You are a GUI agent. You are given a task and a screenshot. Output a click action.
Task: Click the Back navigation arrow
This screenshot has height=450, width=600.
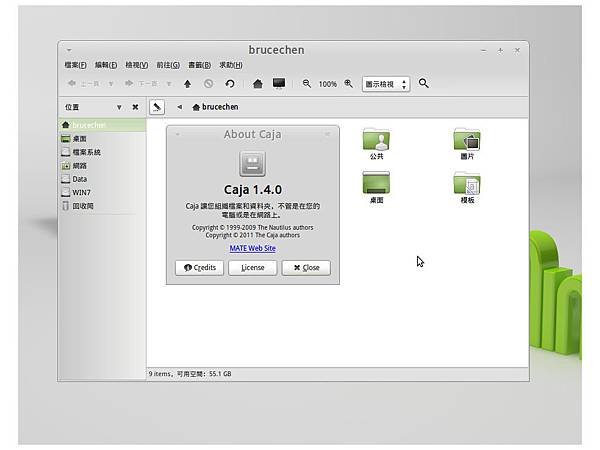(83, 83)
